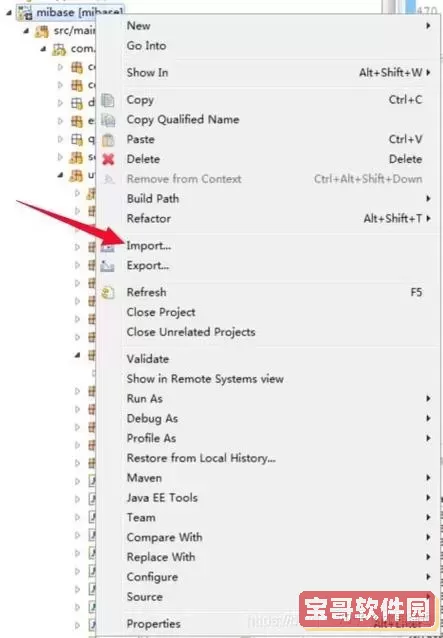Click the Paste clipboard icon
The image size is (443, 638).
[108, 140]
